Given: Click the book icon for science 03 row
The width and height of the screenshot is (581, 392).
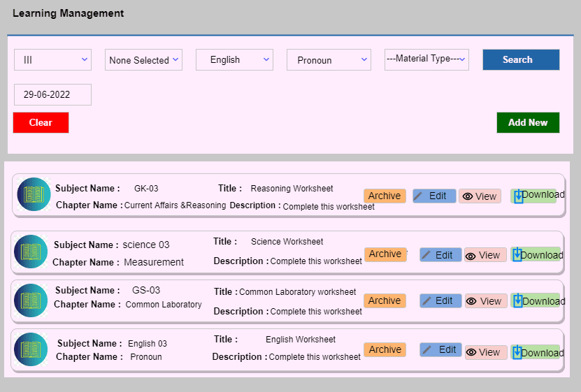Looking at the screenshot, I should pos(31,252).
